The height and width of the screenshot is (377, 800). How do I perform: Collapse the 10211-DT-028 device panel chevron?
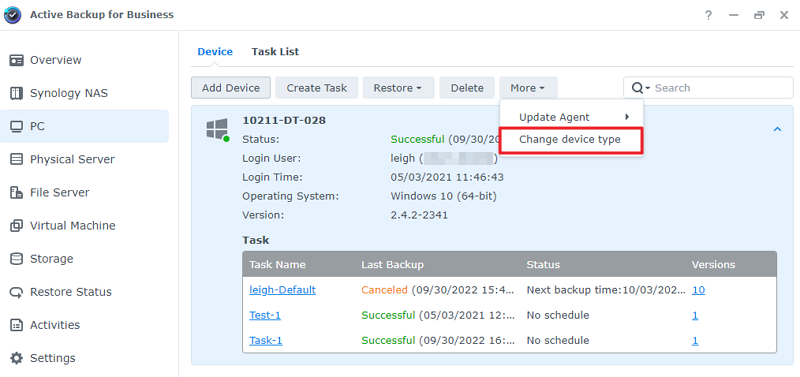coord(778,129)
